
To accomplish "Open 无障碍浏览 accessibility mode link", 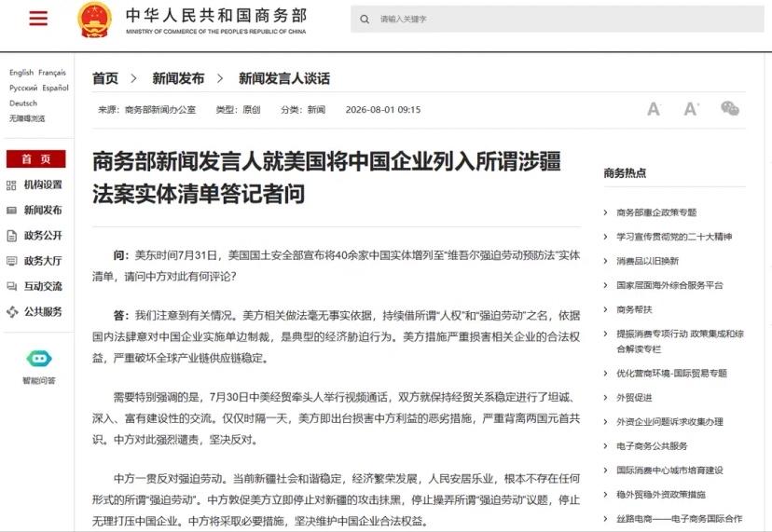I will click(27, 118).
